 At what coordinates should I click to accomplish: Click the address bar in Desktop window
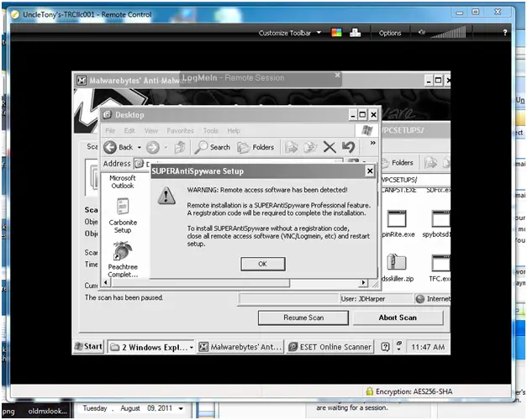239,163
